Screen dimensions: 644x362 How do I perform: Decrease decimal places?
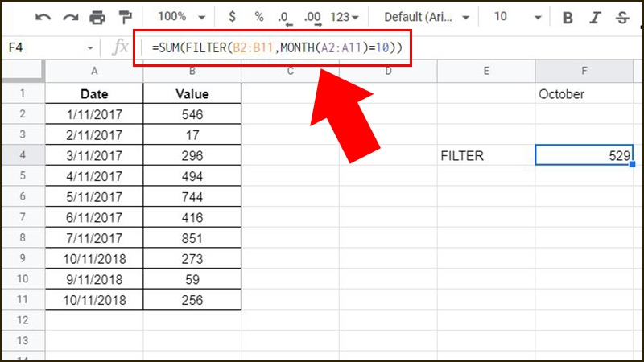pos(284,17)
